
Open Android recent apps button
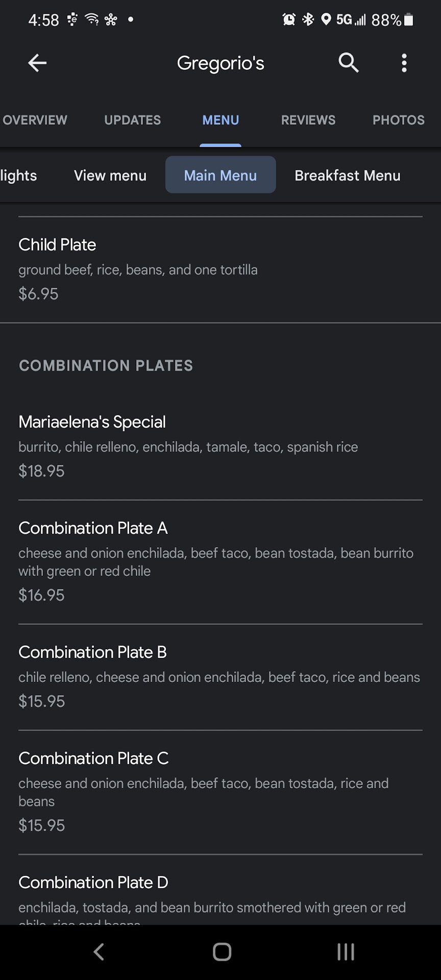pyautogui.click(x=346, y=952)
